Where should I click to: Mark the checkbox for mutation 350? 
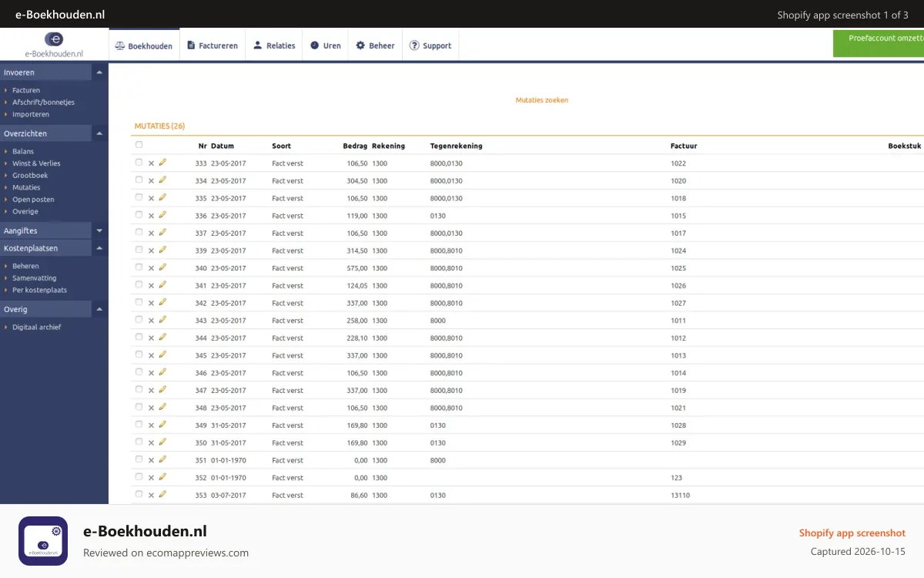139,442
